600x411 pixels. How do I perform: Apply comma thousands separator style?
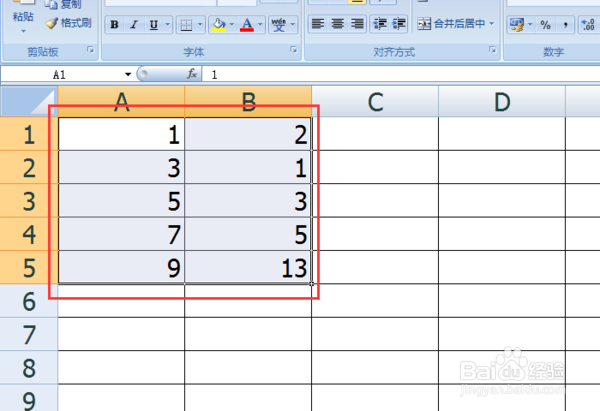click(x=565, y=25)
